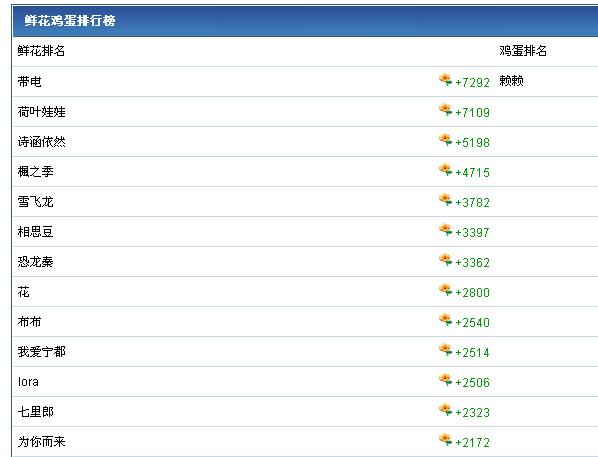Click the +2800 flower count
598x457 pixels.
pos(473,293)
